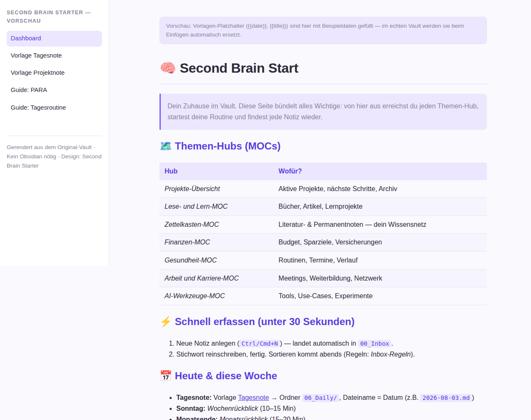Screen dimensions: 531x420
Task: Open Projekte-Übersicht hub entry
Action: (192, 189)
